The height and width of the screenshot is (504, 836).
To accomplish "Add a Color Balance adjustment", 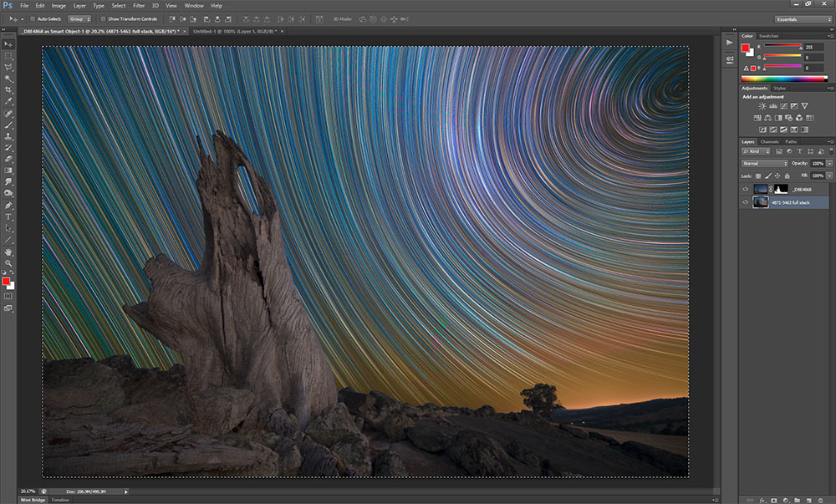I will (767, 118).
